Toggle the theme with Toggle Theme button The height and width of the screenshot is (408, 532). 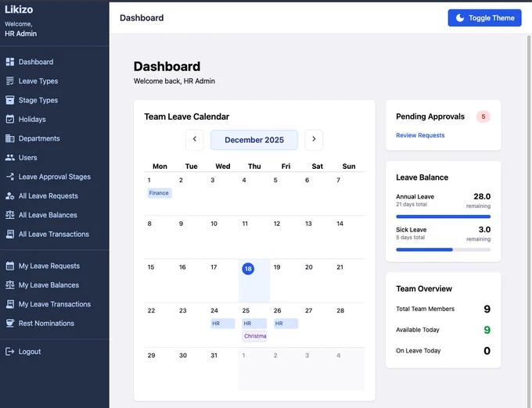(484, 18)
